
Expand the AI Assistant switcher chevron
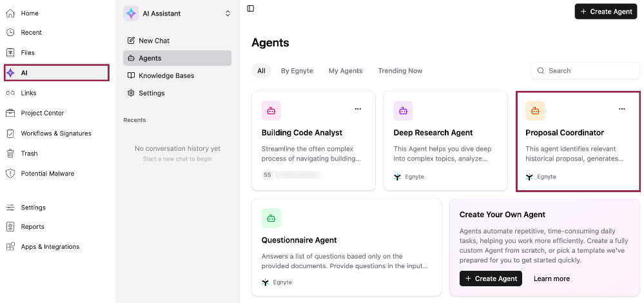click(x=228, y=14)
